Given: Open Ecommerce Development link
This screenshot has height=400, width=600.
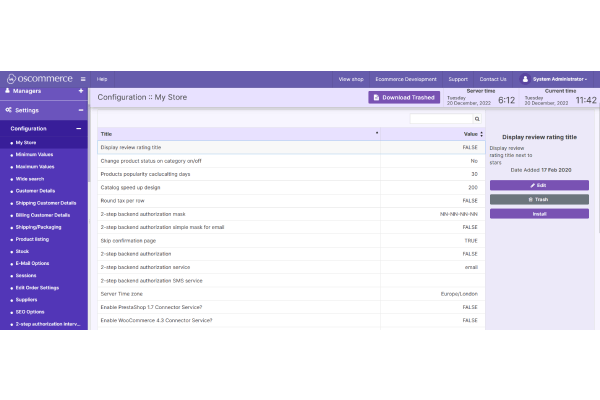Looking at the screenshot, I should [x=406, y=79].
